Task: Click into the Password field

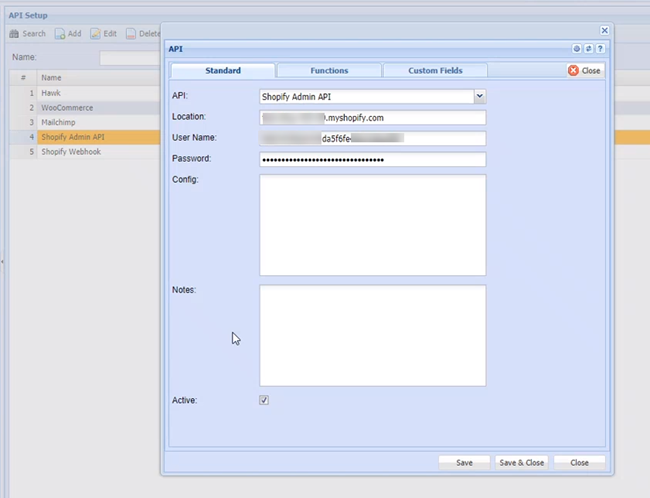Action: pyautogui.click(x=372, y=160)
